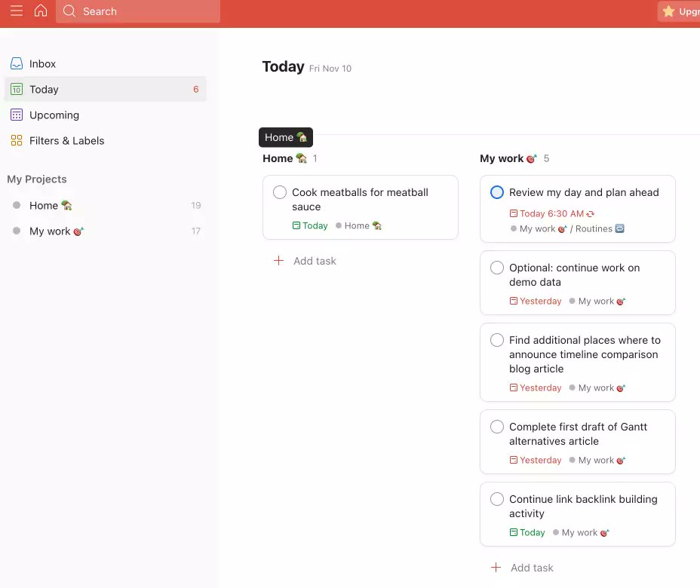Click the My Projects heading

pyautogui.click(x=37, y=179)
